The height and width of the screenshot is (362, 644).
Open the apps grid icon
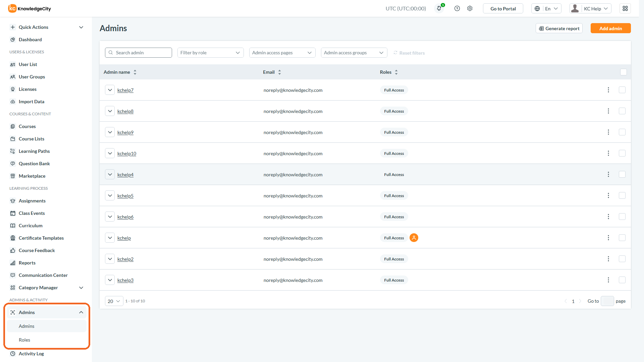pos(625,8)
